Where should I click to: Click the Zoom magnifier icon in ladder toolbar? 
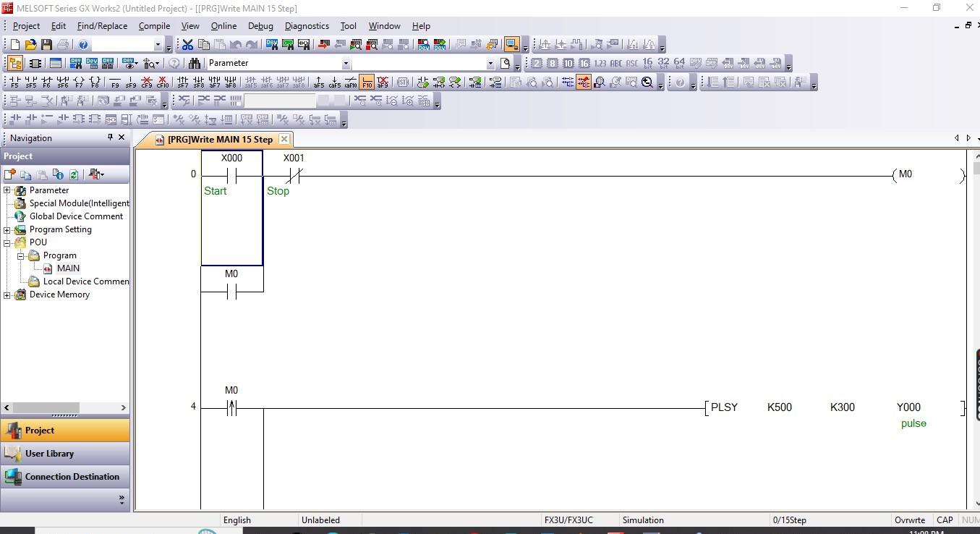[647, 82]
